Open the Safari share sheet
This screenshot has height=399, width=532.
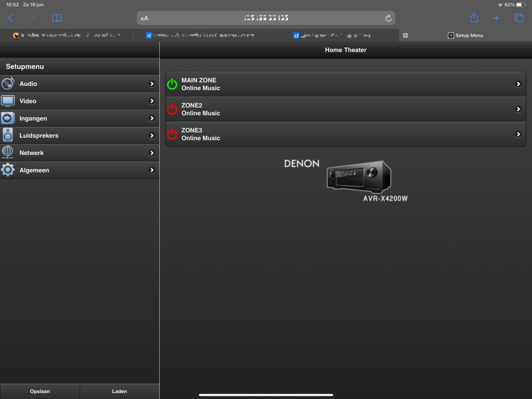pyautogui.click(x=474, y=18)
